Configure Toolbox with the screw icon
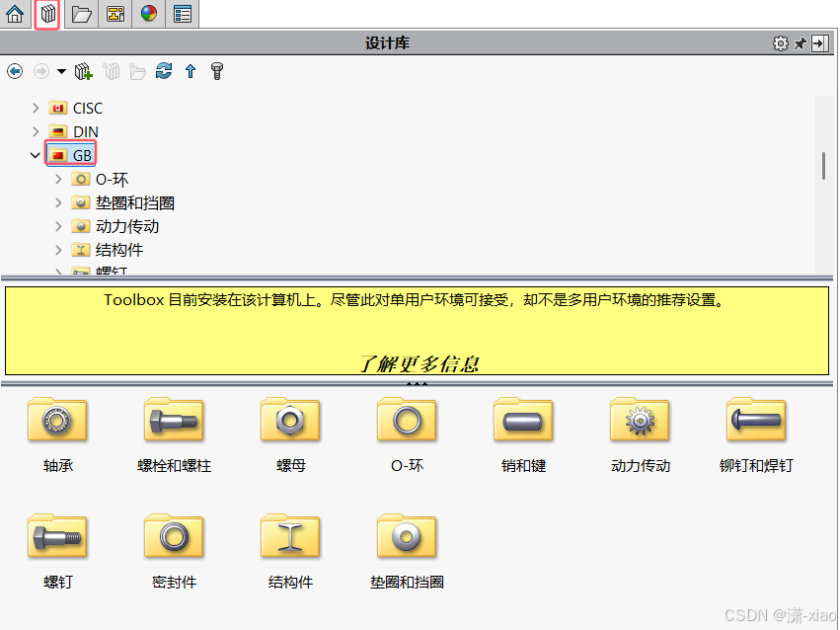Screen dimensions: 840x630 pos(217,71)
